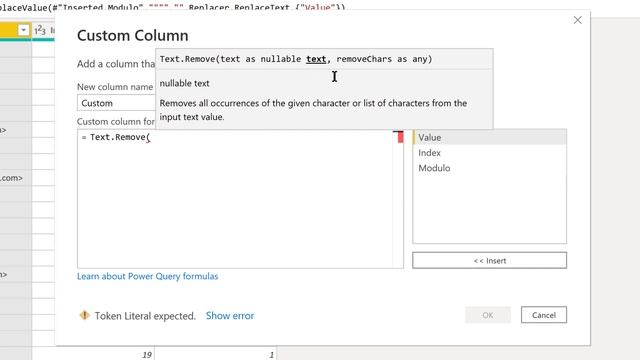Select Index in available columns list

point(489,153)
